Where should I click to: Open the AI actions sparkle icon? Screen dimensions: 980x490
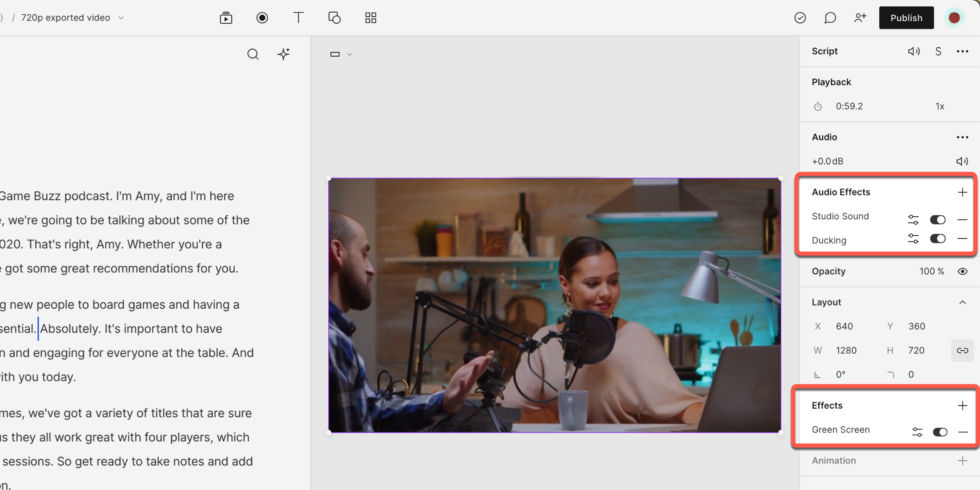pyautogui.click(x=283, y=54)
